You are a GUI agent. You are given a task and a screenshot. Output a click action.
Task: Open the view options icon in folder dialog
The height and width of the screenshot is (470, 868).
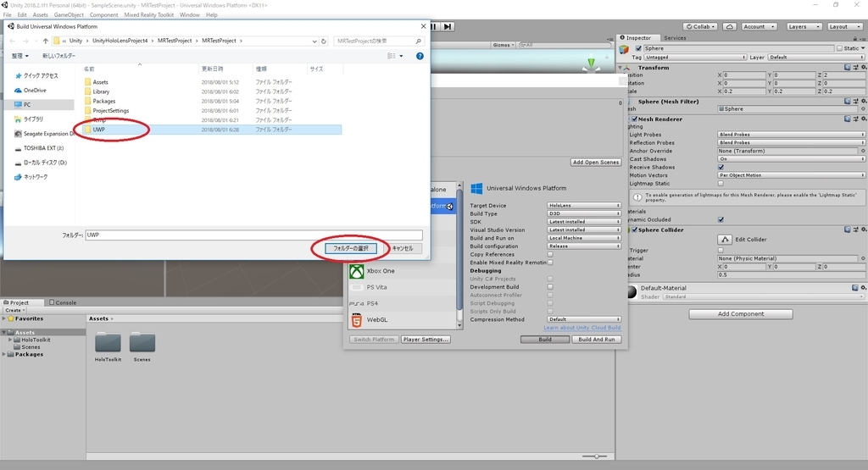(x=392, y=56)
